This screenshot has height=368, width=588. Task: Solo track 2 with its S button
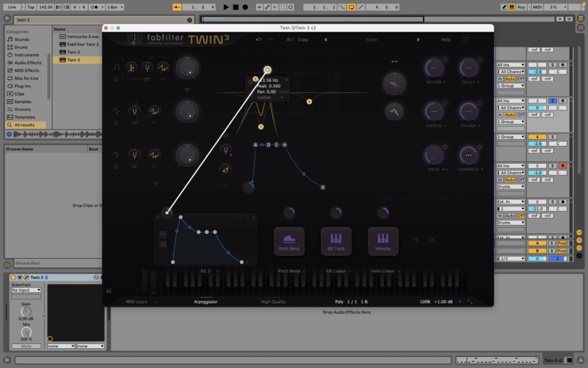[552, 65]
